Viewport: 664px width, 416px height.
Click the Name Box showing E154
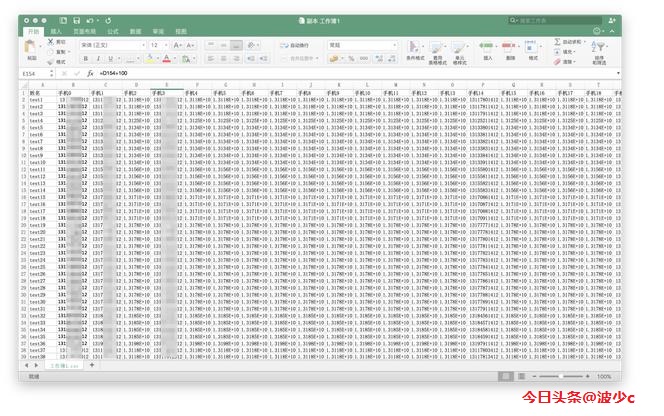35,74
